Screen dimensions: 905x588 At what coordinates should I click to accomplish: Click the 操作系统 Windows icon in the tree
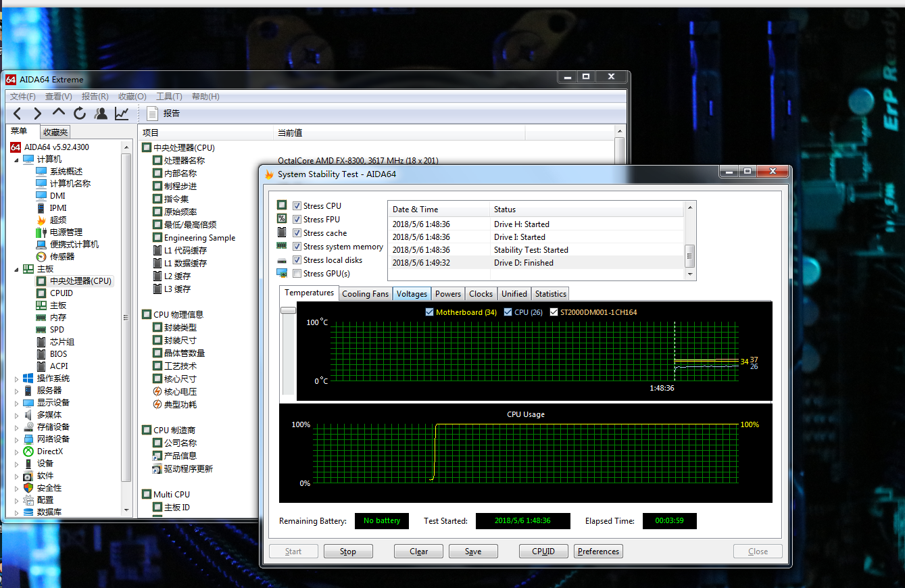[x=28, y=378]
